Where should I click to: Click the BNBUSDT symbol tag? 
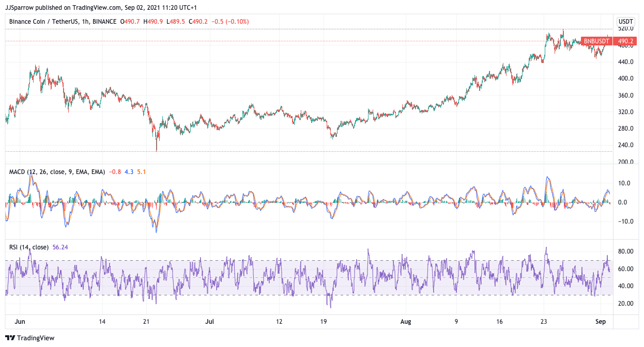pos(597,41)
